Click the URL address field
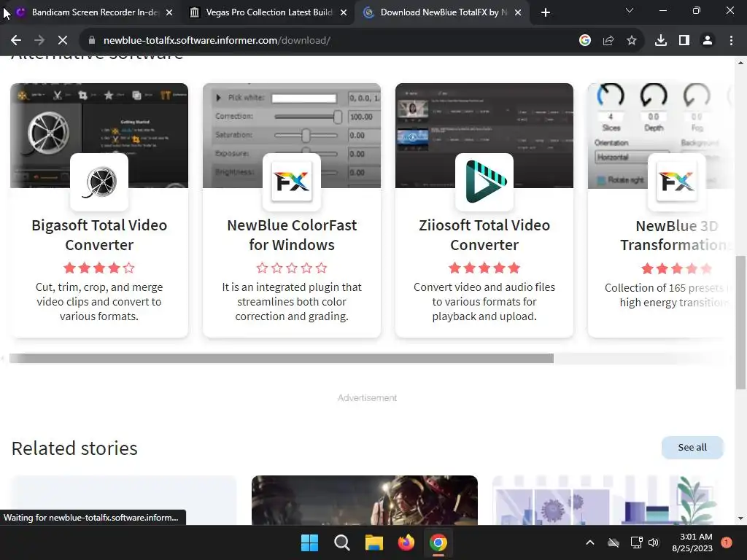The image size is (747, 560). [333, 41]
